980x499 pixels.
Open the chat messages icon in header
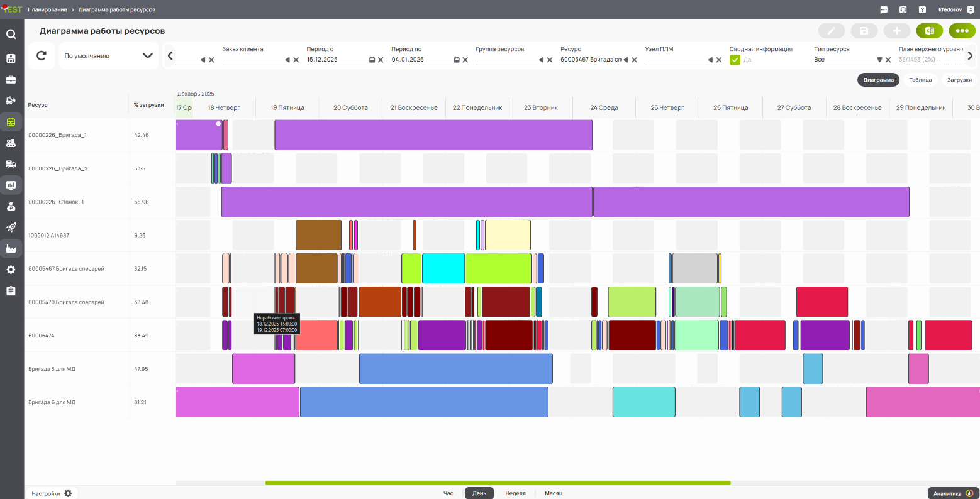[884, 9]
